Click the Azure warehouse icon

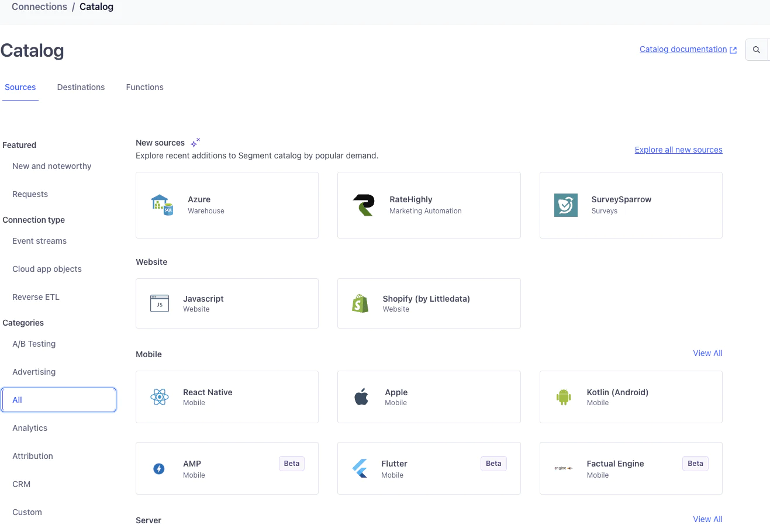[162, 205]
